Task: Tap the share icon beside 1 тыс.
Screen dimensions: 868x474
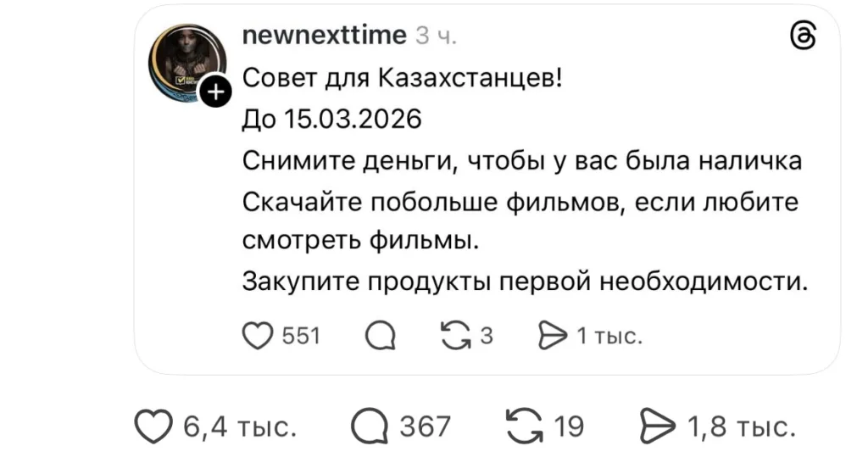Action: click(554, 337)
